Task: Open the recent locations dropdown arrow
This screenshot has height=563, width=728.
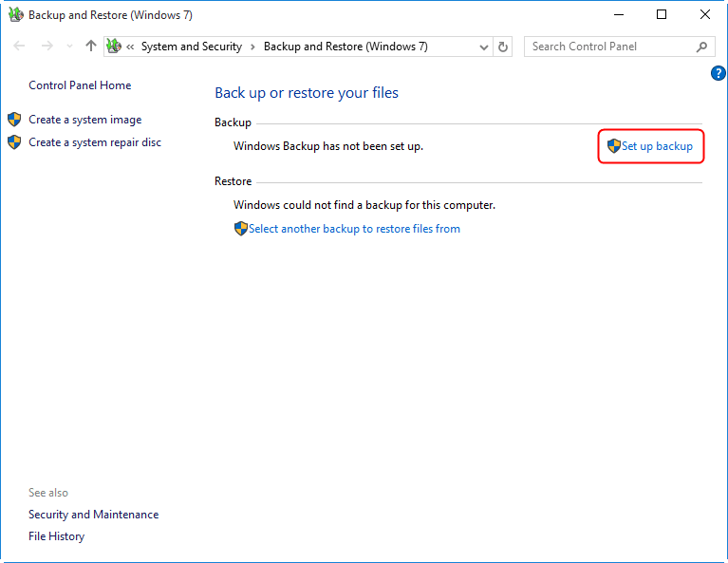Action: point(69,47)
